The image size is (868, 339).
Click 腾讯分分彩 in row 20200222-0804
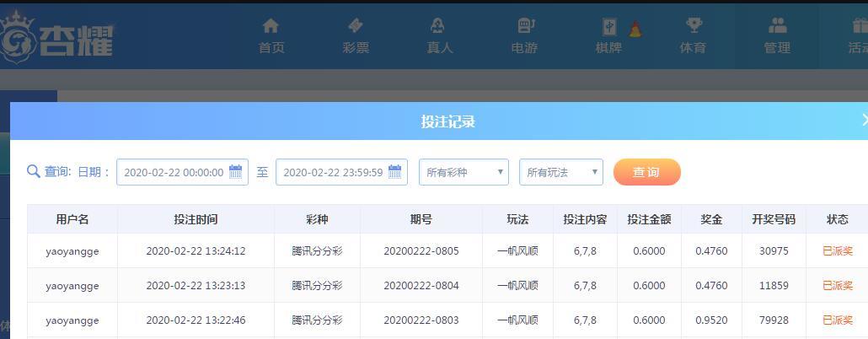click(317, 286)
